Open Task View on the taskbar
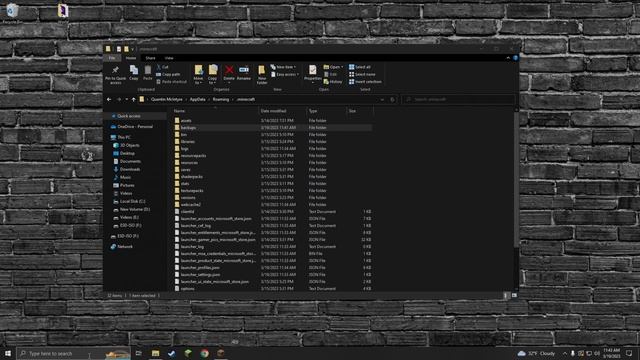 click(x=138, y=353)
